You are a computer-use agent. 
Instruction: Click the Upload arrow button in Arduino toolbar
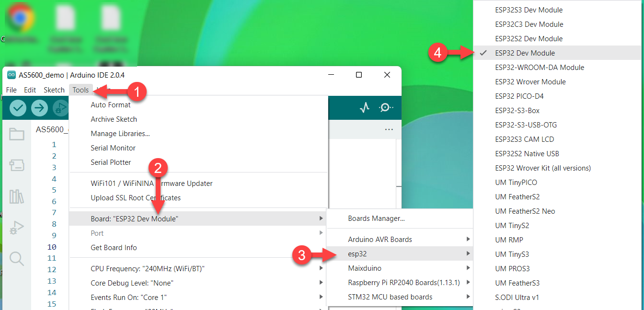(40, 108)
